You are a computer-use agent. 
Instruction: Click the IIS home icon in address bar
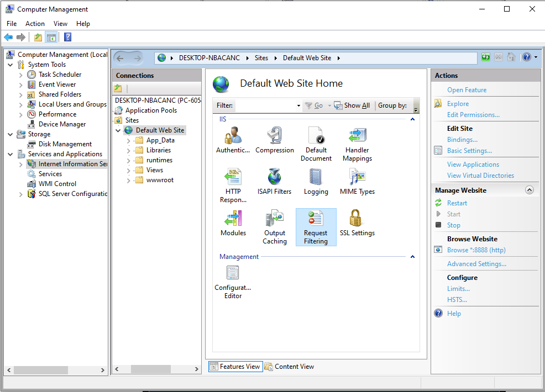(x=511, y=57)
